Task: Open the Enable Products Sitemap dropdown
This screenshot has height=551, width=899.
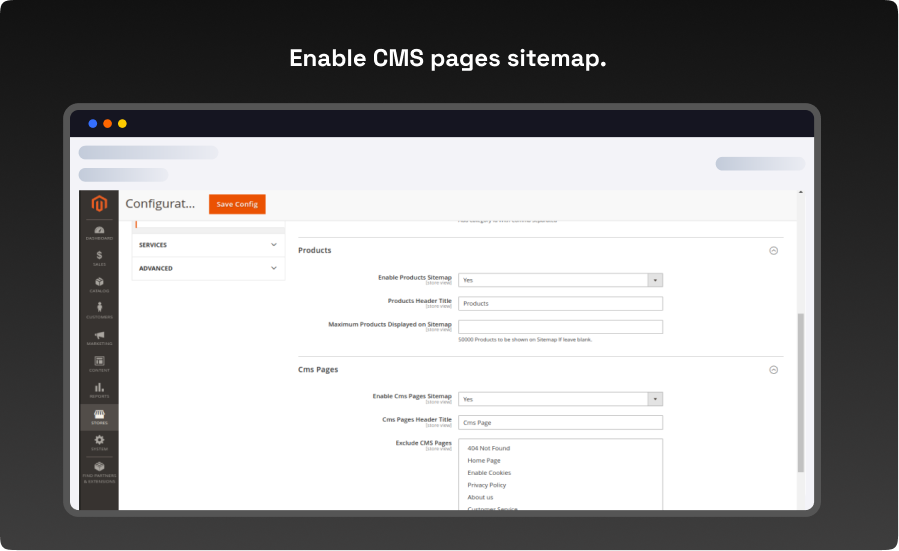Action: (560, 280)
